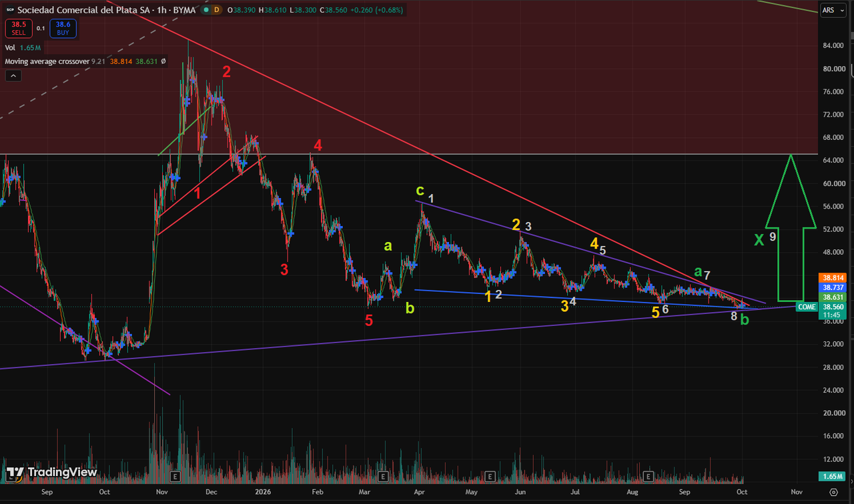Click the green COME price label

click(x=807, y=307)
